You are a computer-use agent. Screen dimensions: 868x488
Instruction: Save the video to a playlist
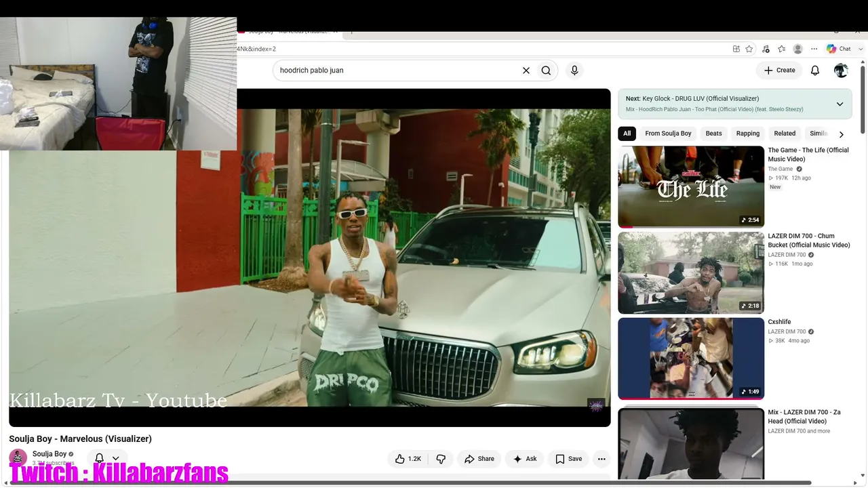568,459
